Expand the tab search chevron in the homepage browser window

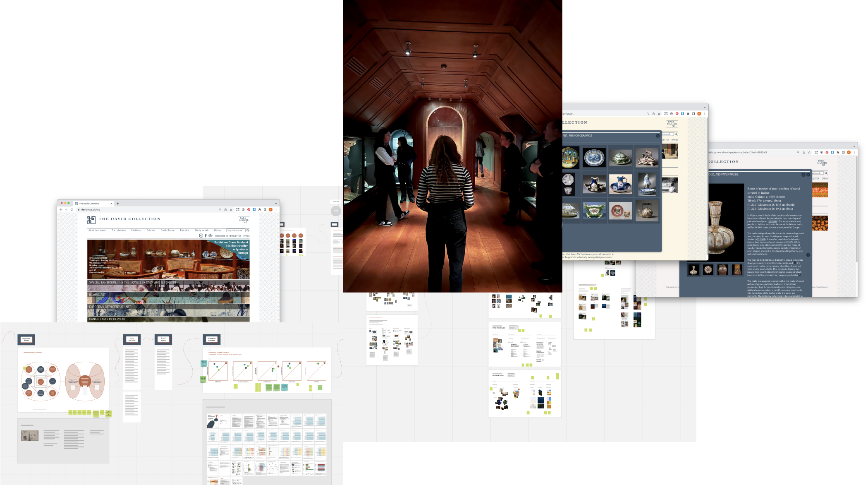click(x=276, y=203)
